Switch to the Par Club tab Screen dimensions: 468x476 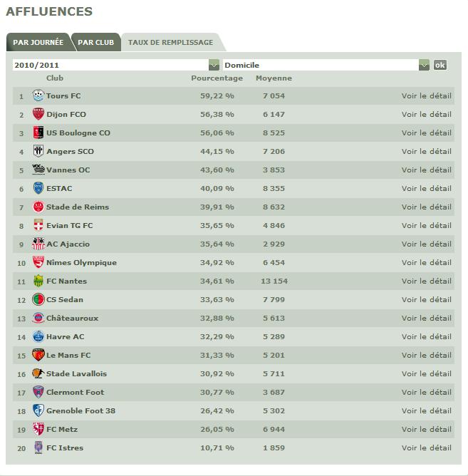pos(95,43)
